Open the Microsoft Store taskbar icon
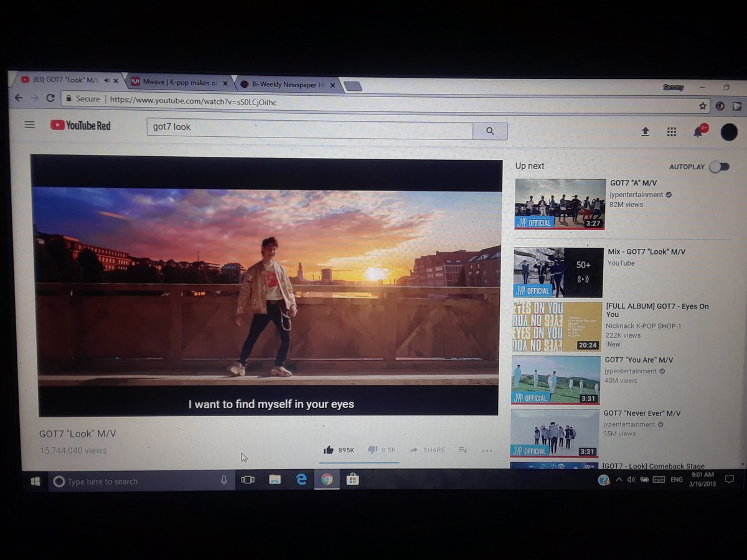The width and height of the screenshot is (747, 560). [x=352, y=479]
